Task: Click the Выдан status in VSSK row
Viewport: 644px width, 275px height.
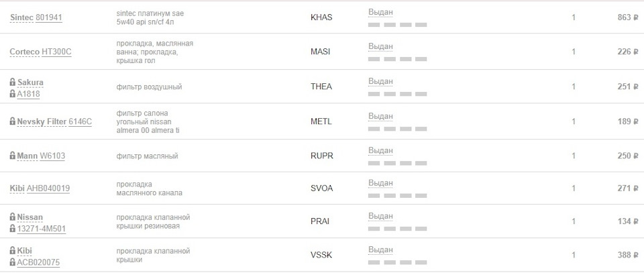Action: pyautogui.click(x=380, y=250)
